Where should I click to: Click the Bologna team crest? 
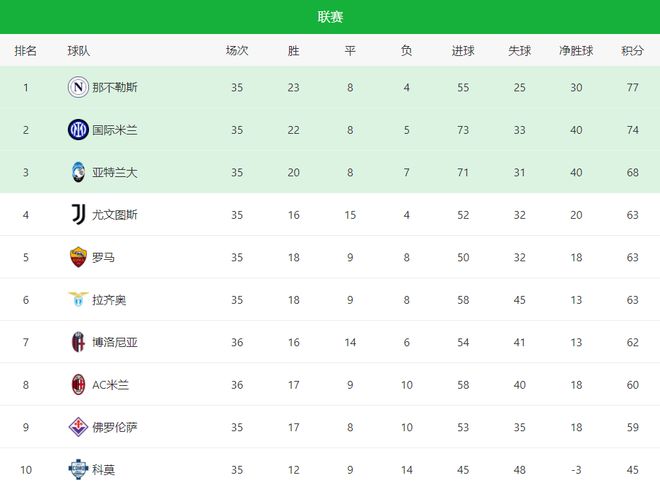pyautogui.click(x=78, y=342)
